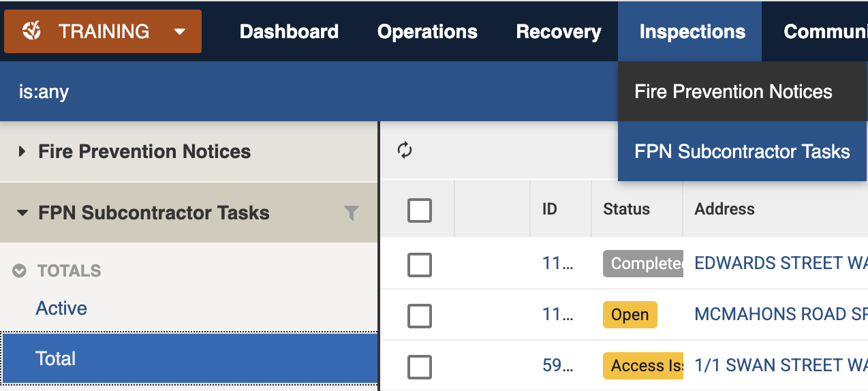The height and width of the screenshot is (391, 868).
Task: Tick the checkbox for 1/1 Swan Street row
Action: tap(420, 366)
